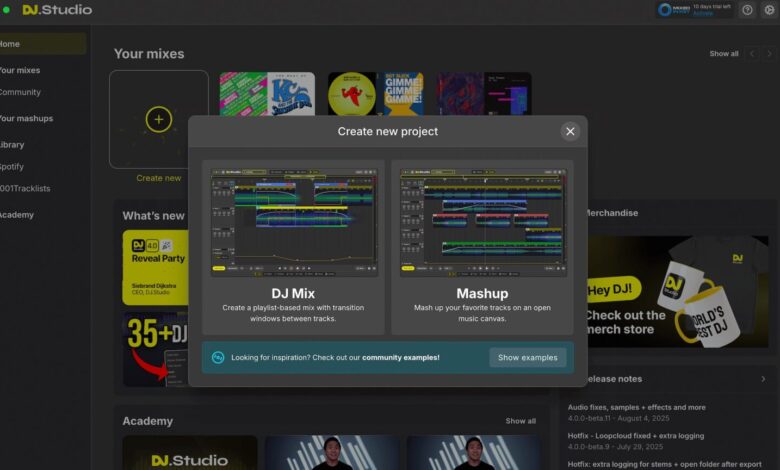The width and height of the screenshot is (780, 470).
Task: Open Hotfix: extra logging for stems note
Action: point(665,464)
